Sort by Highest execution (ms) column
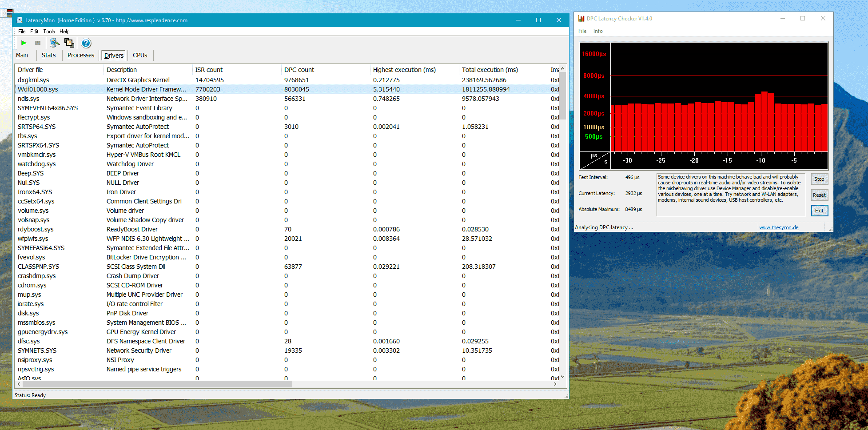Image resolution: width=868 pixels, height=430 pixels. 415,70
